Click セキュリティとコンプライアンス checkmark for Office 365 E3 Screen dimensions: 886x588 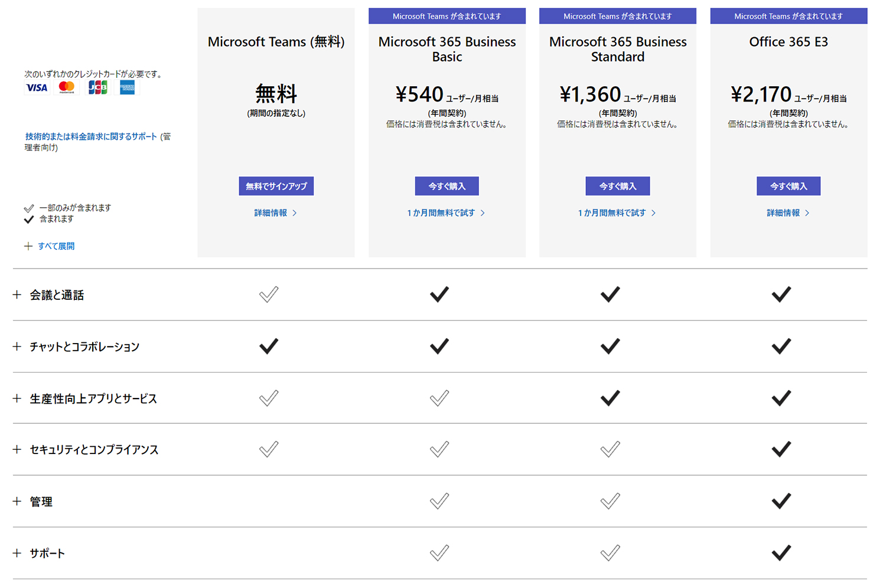(781, 449)
